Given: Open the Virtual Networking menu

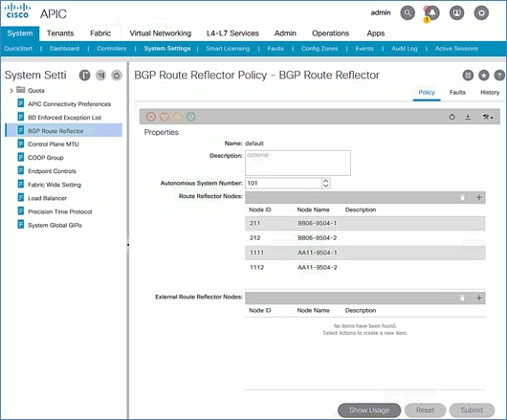Looking at the screenshot, I should [161, 33].
